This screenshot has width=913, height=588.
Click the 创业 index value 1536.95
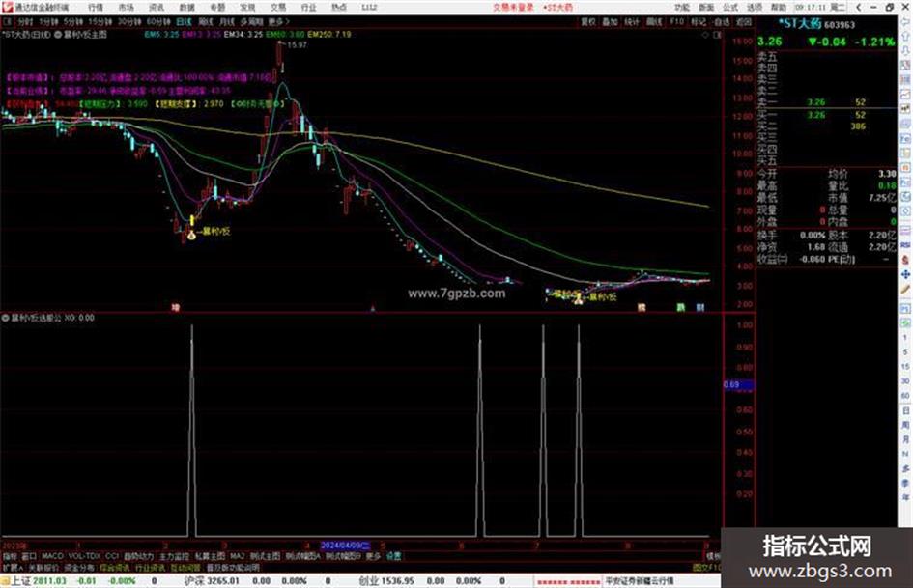pos(398,581)
